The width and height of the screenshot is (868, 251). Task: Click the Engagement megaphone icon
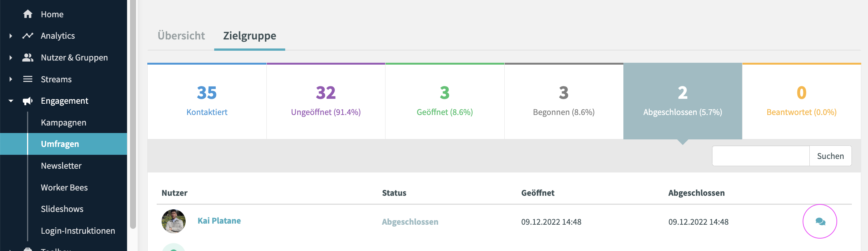pyautogui.click(x=27, y=101)
